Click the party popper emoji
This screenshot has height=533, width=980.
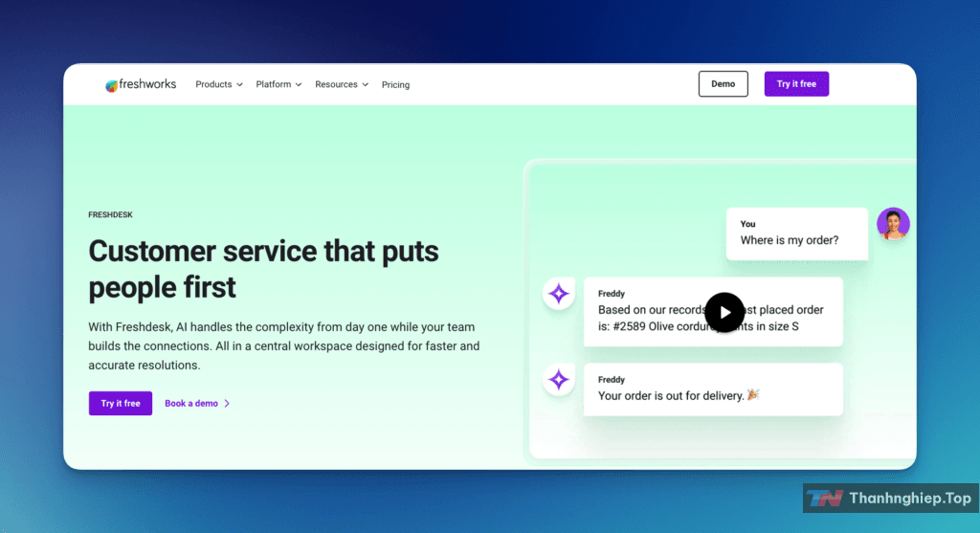coord(753,394)
